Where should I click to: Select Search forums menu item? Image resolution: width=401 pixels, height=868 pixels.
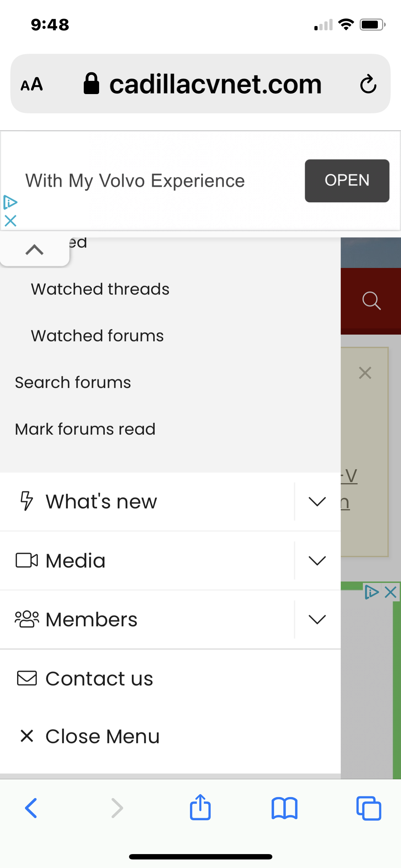tap(73, 382)
